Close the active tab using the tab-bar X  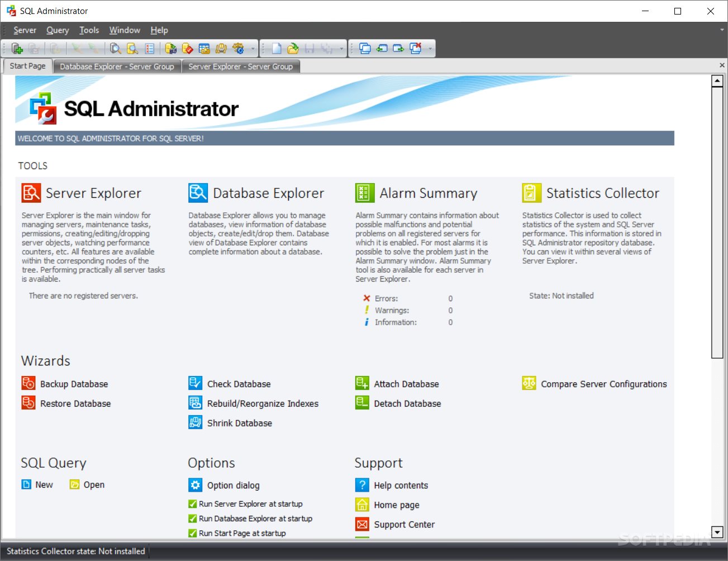pyautogui.click(x=722, y=65)
